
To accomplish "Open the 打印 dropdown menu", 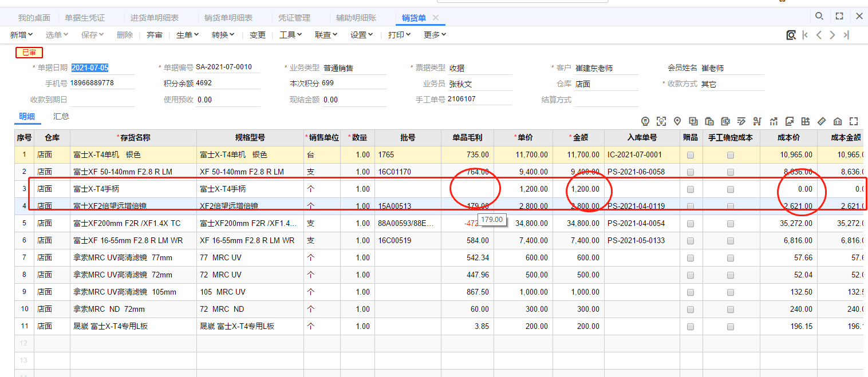I will click(x=400, y=35).
